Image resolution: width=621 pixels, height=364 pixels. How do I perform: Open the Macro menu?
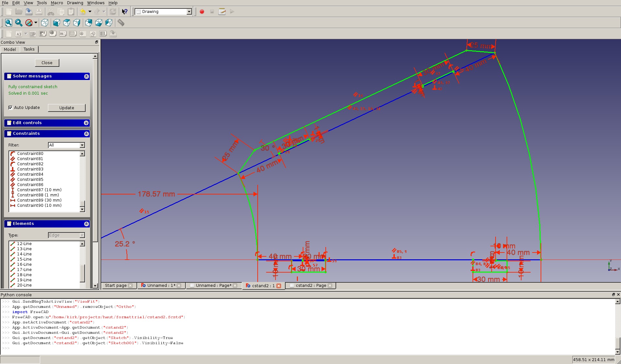pyautogui.click(x=57, y=3)
